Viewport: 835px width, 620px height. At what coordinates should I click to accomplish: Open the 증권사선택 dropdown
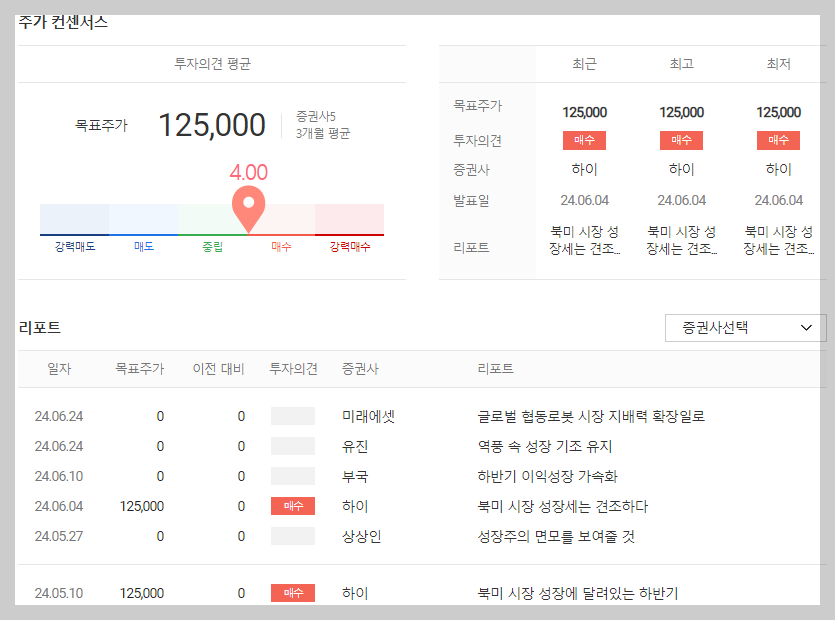pyautogui.click(x=744, y=327)
